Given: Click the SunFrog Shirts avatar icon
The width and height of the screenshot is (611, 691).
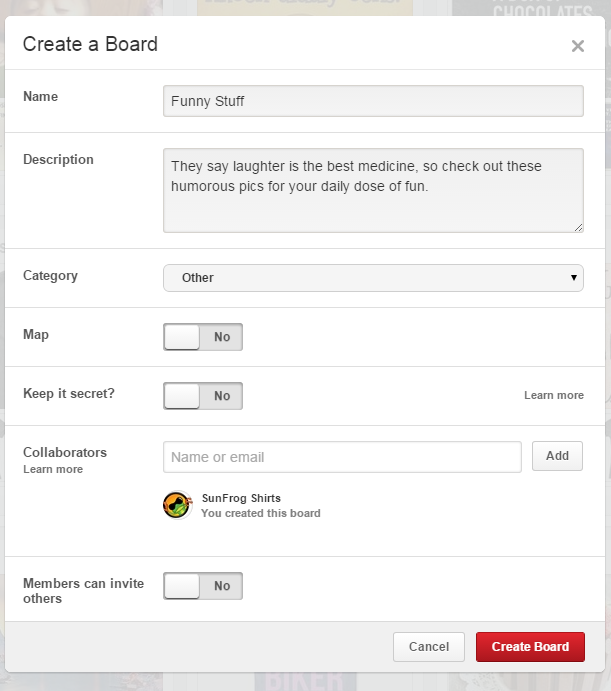Looking at the screenshot, I should pos(177,505).
